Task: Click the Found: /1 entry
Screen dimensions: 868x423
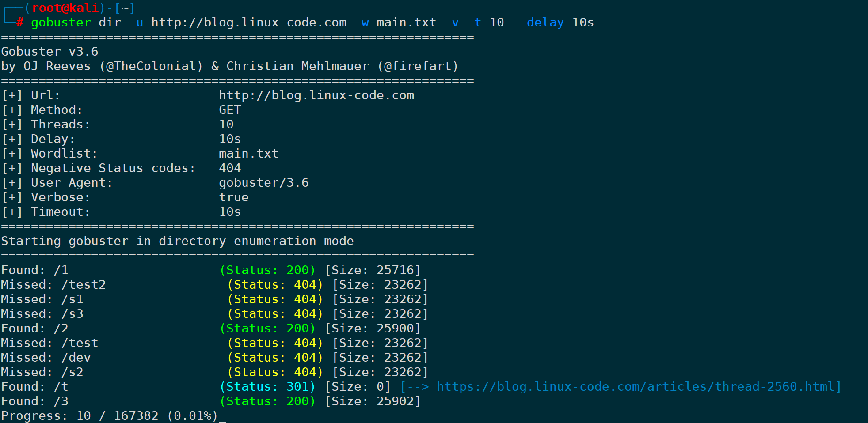Action: 34,270
